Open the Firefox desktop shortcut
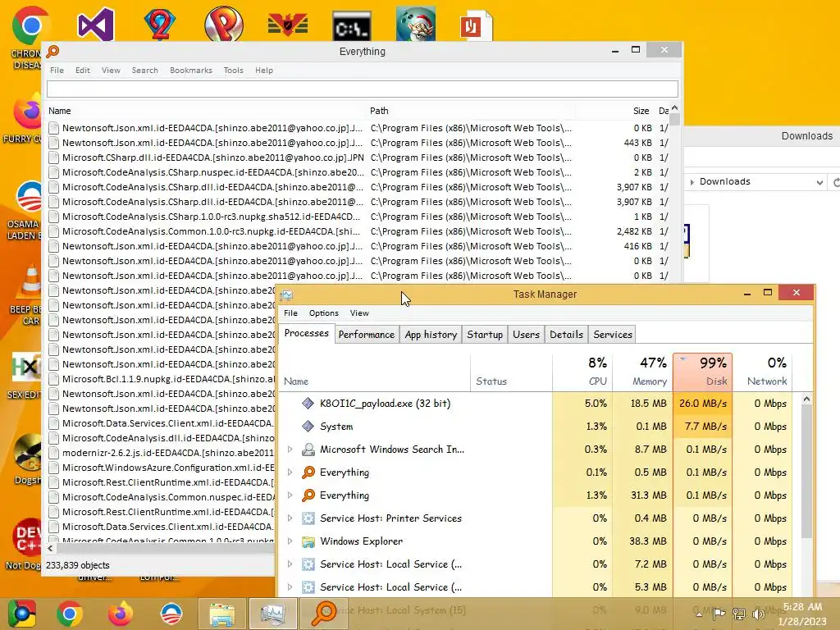 pyautogui.click(x=30, y=112)
